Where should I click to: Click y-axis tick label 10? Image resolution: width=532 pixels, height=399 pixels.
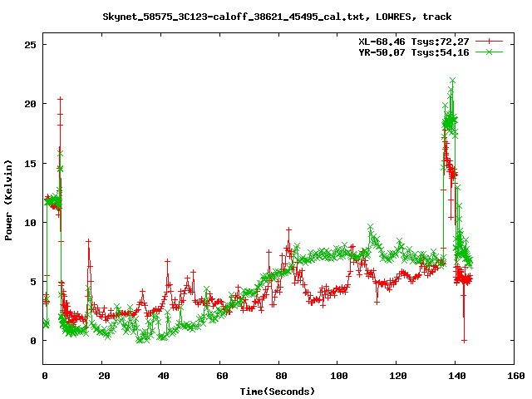[x=30, y=223]
